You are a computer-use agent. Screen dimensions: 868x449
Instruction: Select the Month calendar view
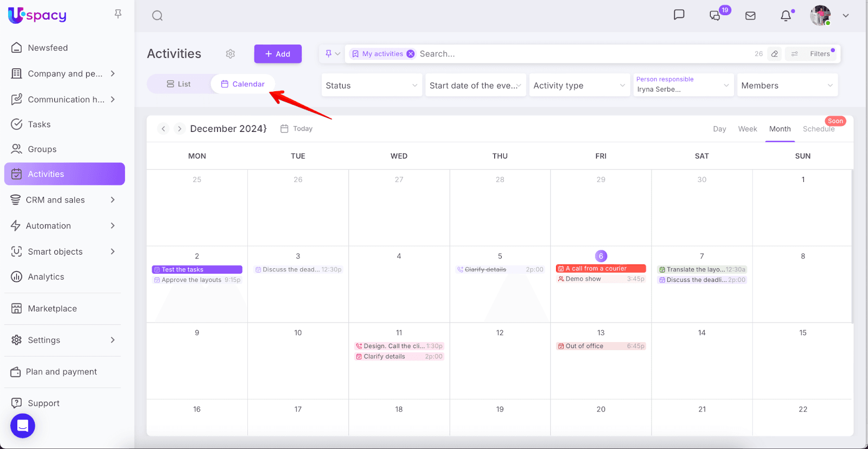(x=780, y=129)
